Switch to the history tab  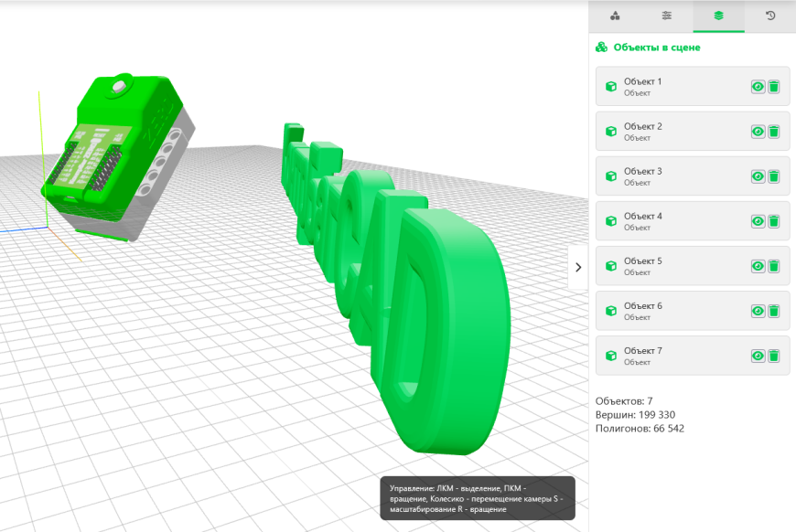coord(769,16)
